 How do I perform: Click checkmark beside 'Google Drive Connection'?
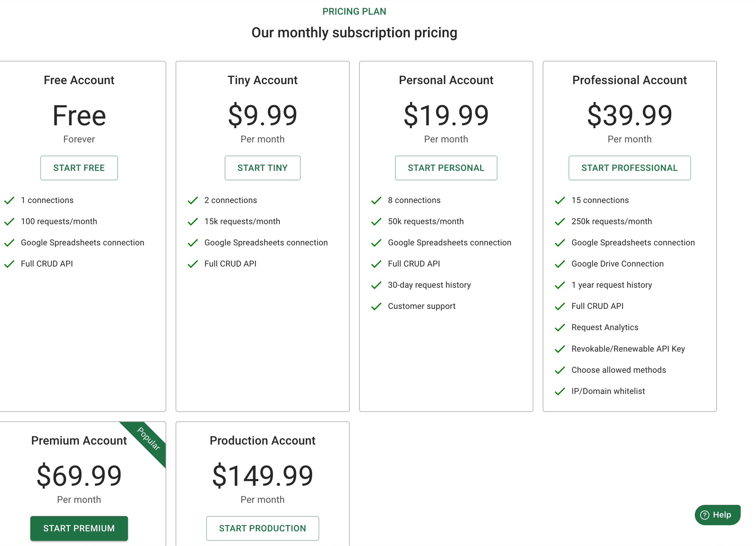(x=560, y=264)
